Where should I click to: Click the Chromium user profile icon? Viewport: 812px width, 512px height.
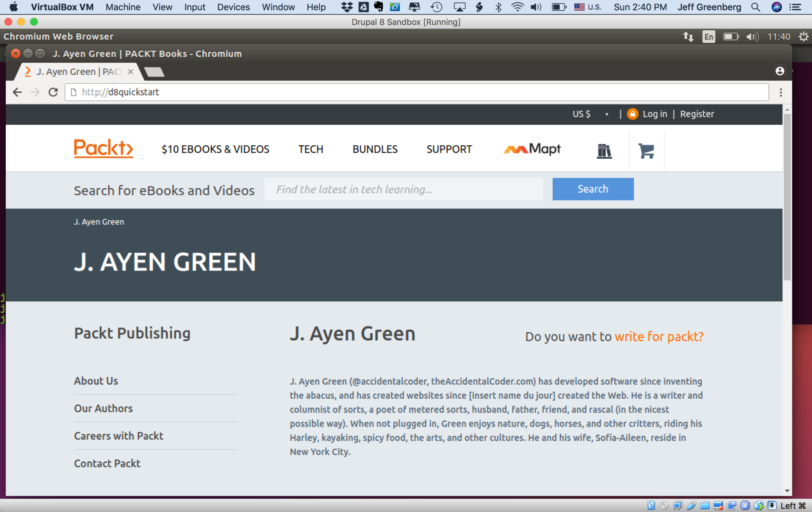pos(780,71)
